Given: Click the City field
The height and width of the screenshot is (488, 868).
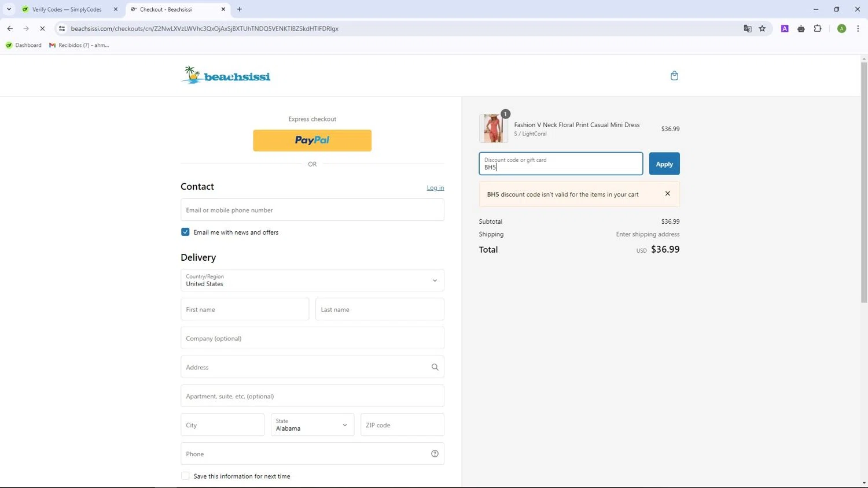Looking at the screenshot, I should click(x=222, y=425).
